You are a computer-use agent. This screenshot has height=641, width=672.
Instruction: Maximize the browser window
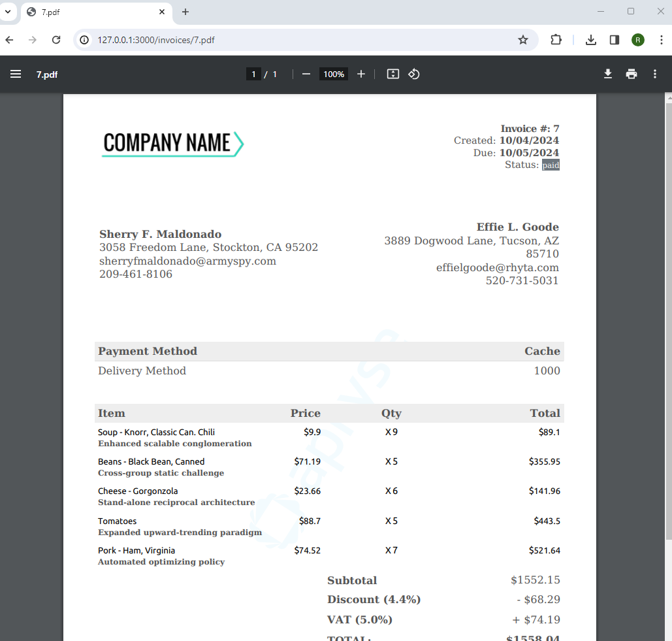631,12
